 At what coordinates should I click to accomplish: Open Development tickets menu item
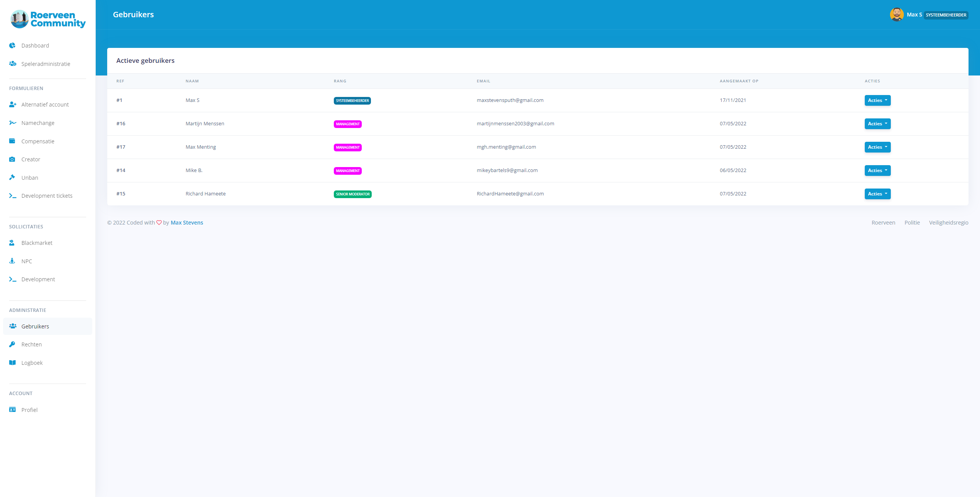tap(47, 195)
